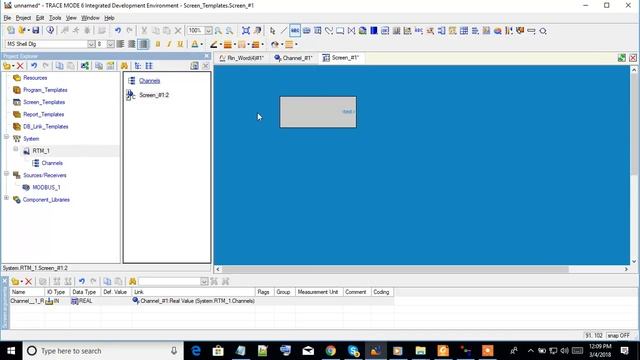Select MODBUS_1 under Sources/Receivers

46,187
